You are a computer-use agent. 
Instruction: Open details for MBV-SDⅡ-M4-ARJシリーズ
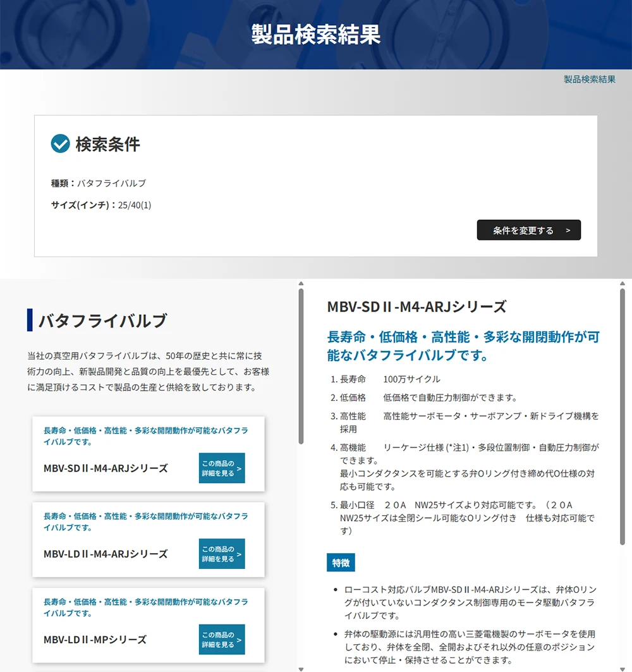(222, 468)
